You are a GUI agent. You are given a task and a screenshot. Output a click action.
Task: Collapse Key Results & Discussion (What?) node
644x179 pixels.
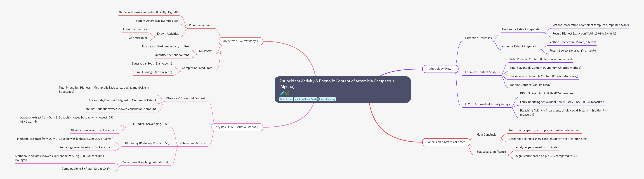coord(237,127)
